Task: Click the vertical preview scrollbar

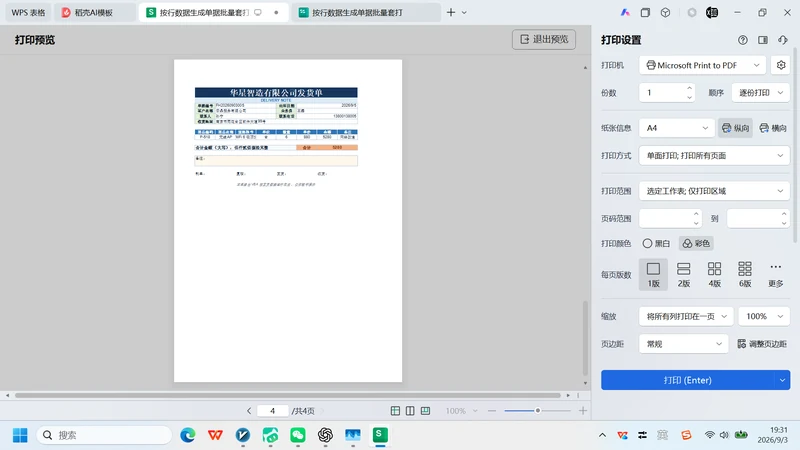Action: pyautogui.click(x=585, y=338)
